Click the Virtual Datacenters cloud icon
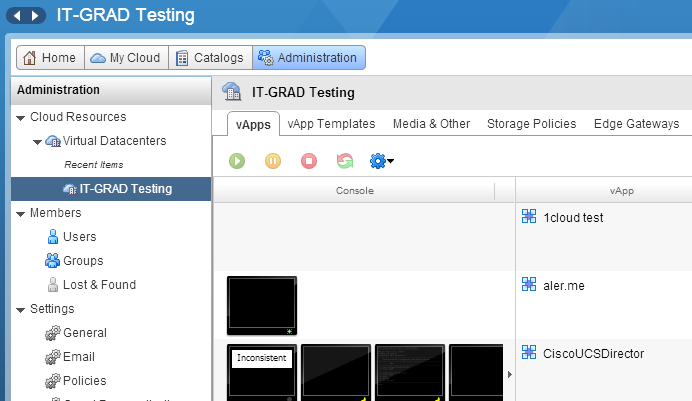This screenshot has width=692, height=401. click(x=53, y=141)
